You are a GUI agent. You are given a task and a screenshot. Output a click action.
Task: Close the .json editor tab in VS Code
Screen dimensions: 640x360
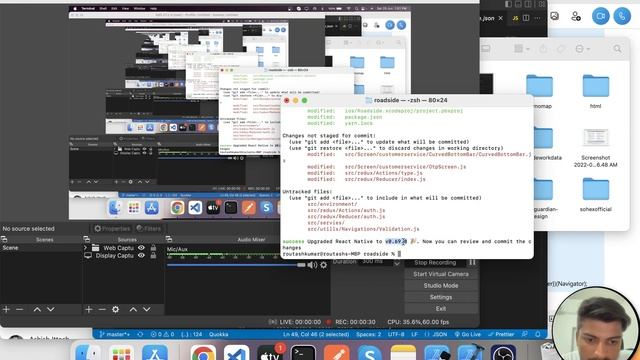coord(500,18)
